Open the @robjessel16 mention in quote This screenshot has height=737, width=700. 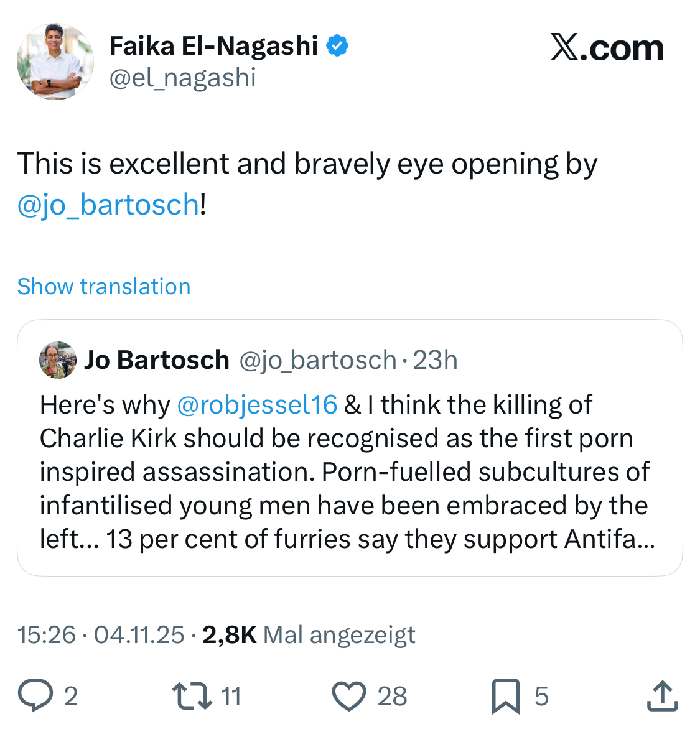point(257,405)
